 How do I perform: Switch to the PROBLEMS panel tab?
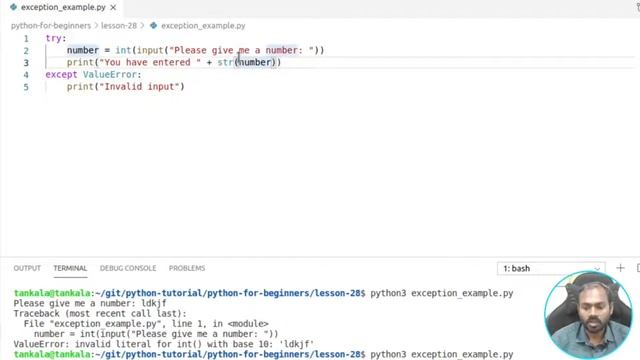coord(187,268)
